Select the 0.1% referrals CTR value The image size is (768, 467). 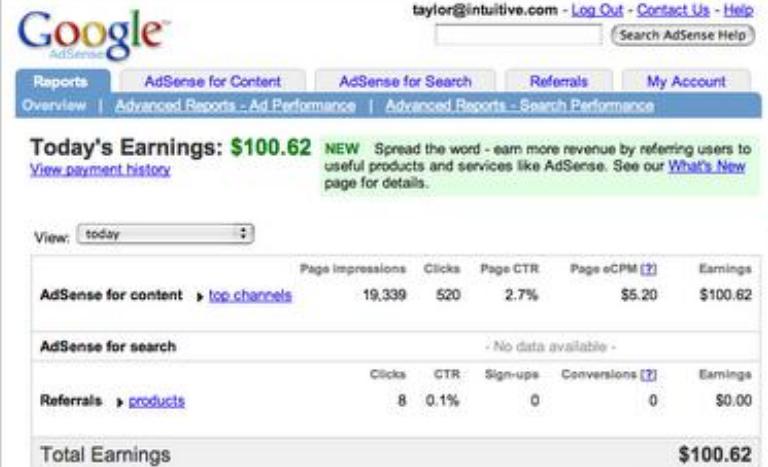click(442, 401)
